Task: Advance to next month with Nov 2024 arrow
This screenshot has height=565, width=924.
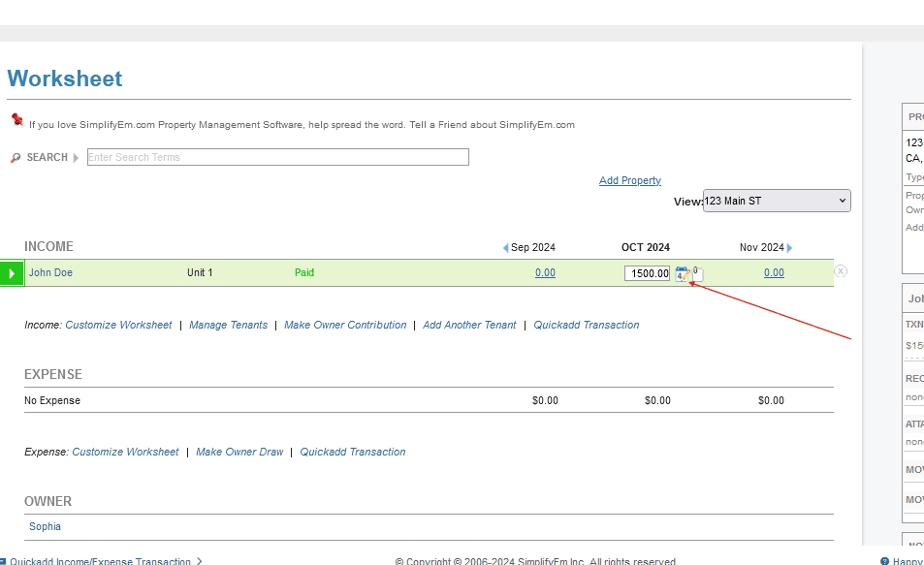Action: pyautogui.click(x=789, y=248)
